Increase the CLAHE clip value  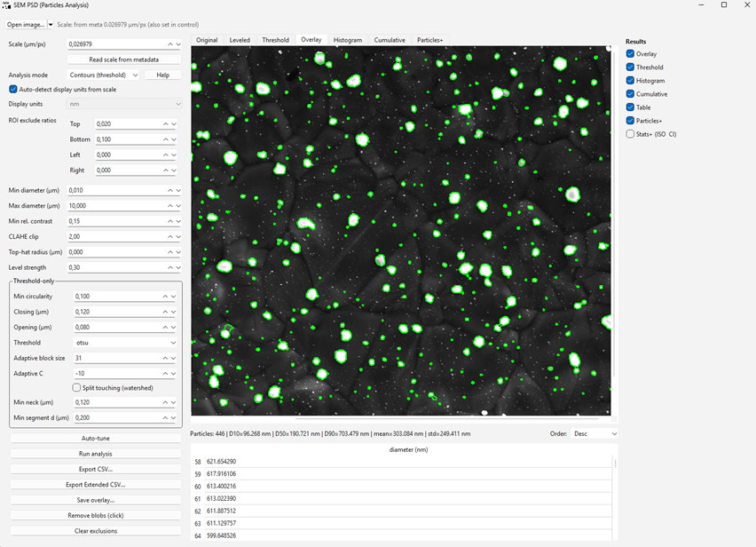pyautogui.click(x=169, y=237)
